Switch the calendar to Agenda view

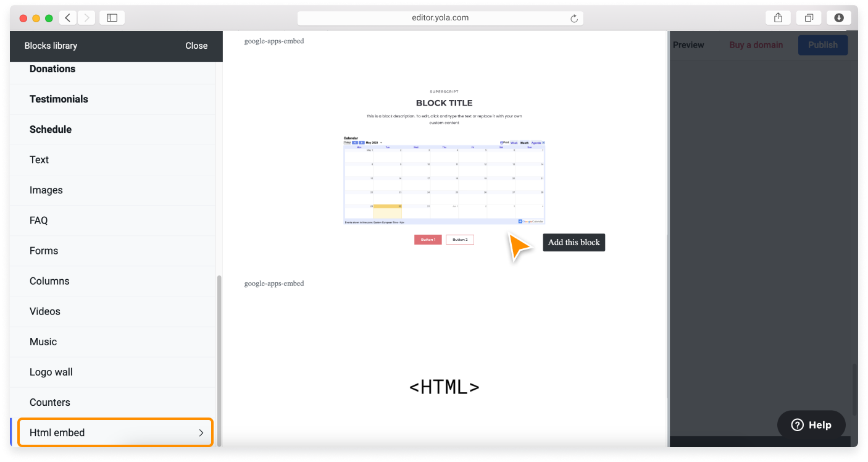pos(535,142)
